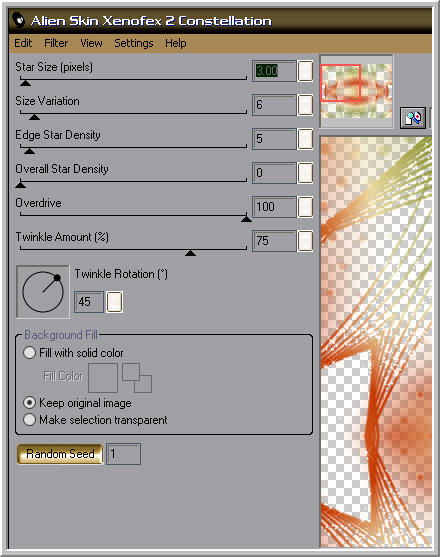This screenshot has width=440, height=557.
Task: Click the Twinkle Rotation angle dial
Action: coord(43,292)
